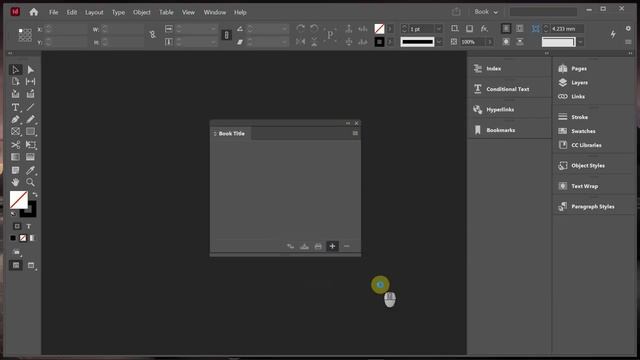
Task: Select the Selection tool
Action: [x=16, y=70]
